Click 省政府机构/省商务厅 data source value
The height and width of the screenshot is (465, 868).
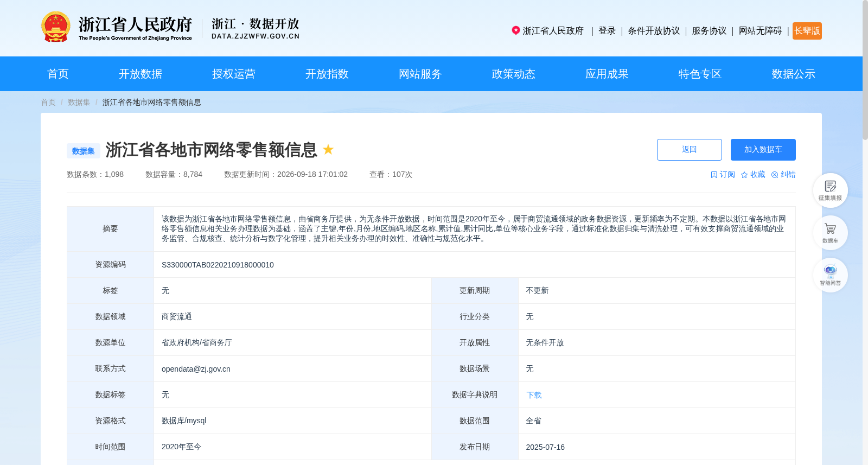point(197,343)
